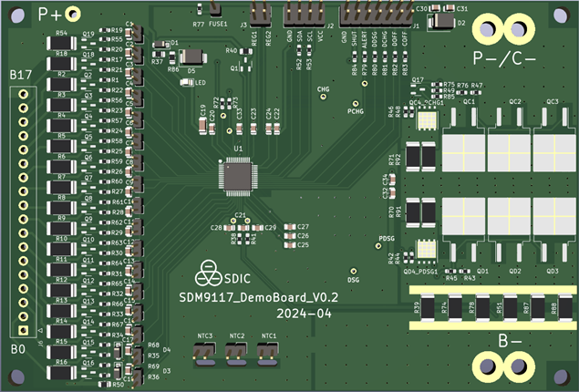Click the J3 pin header connector

(x=261, y=14)
